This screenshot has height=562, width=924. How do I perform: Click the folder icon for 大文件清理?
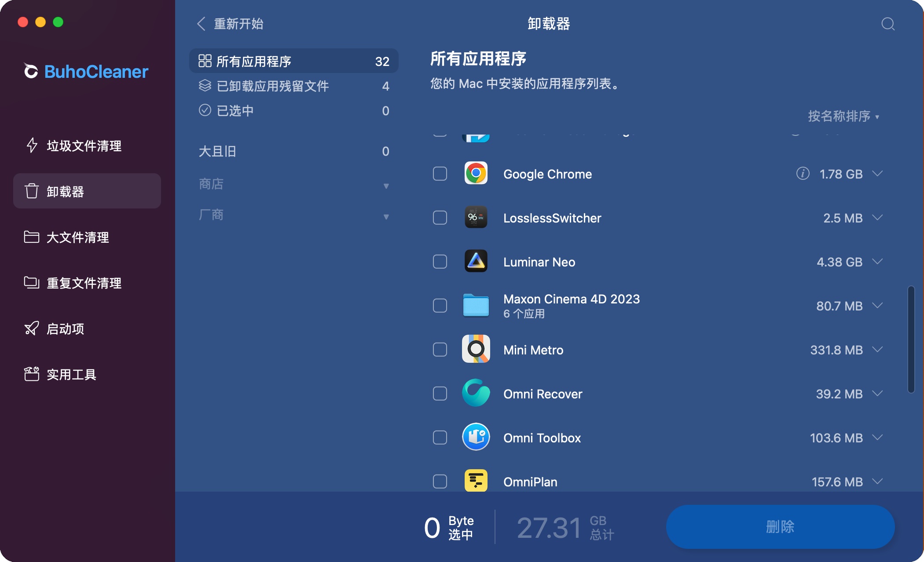click(32, 237)
